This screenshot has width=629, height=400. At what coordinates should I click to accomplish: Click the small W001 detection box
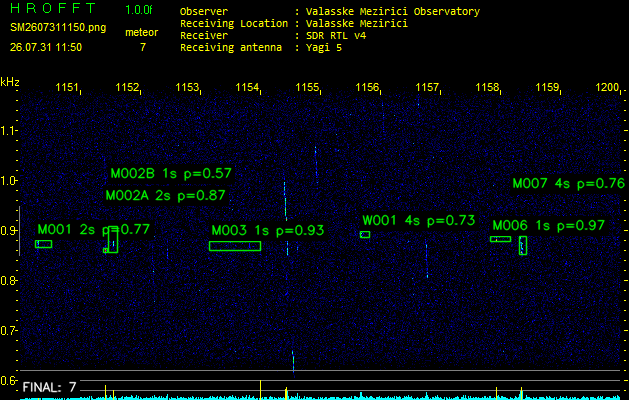365,235
